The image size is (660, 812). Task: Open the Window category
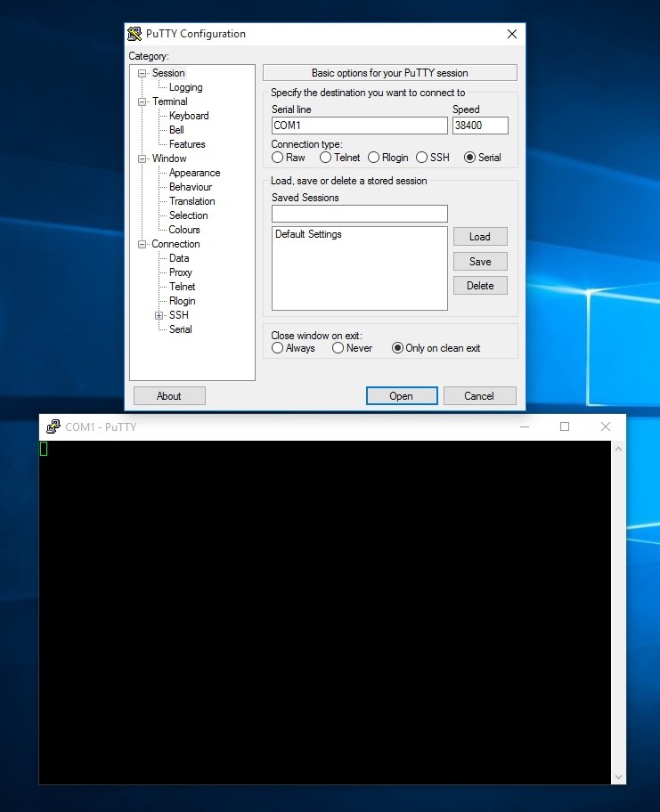click(169, 158)
